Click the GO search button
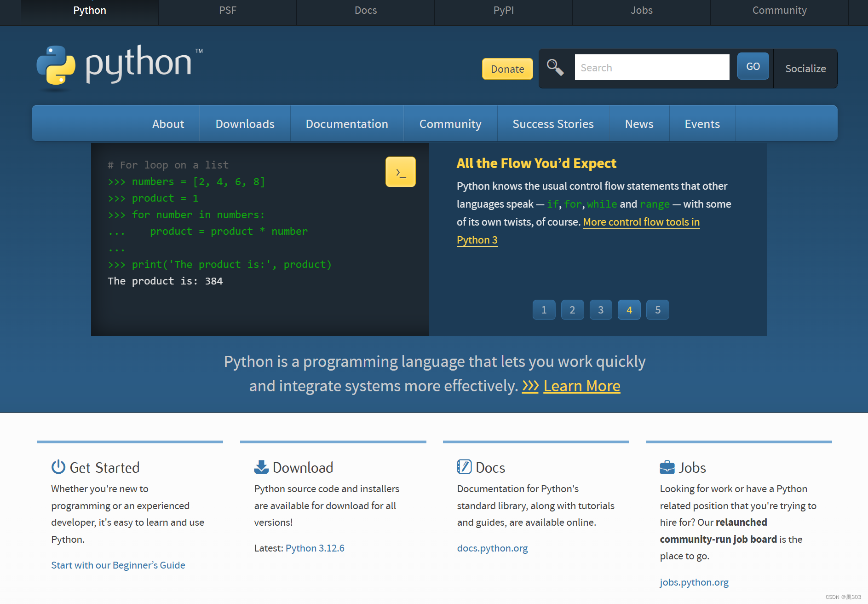This screenshot has width=868, height=604. [753, 66]
